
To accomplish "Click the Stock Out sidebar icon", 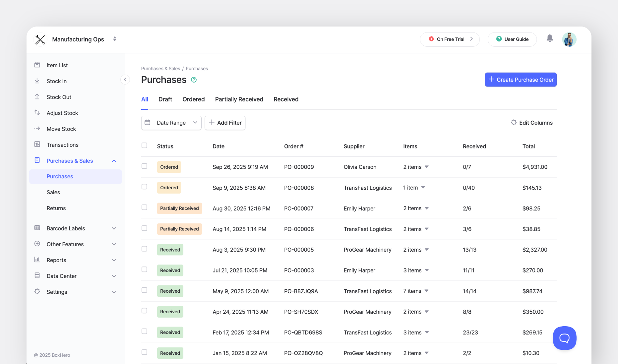I will click(x=37, y=97).
